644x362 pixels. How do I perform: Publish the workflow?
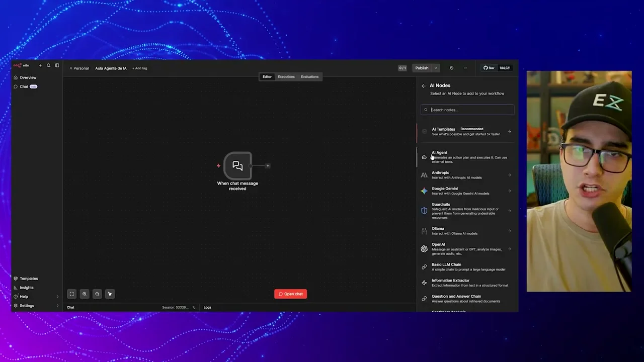(422, 68)
